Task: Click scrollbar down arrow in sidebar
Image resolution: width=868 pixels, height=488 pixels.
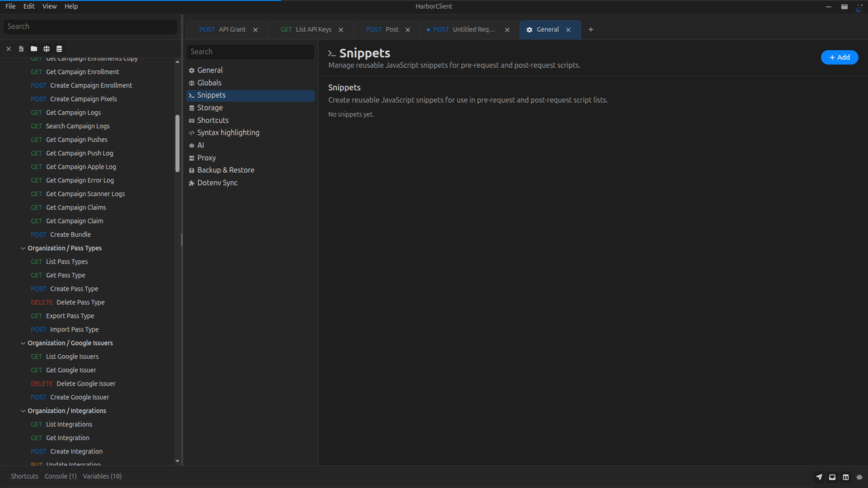Action: (178, 462)
